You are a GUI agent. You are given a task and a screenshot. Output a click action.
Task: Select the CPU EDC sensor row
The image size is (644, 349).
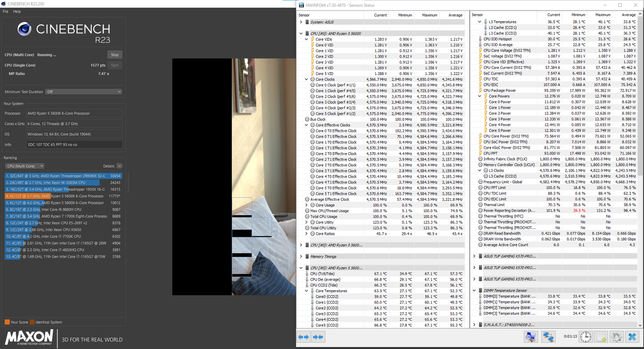[555, 85]
